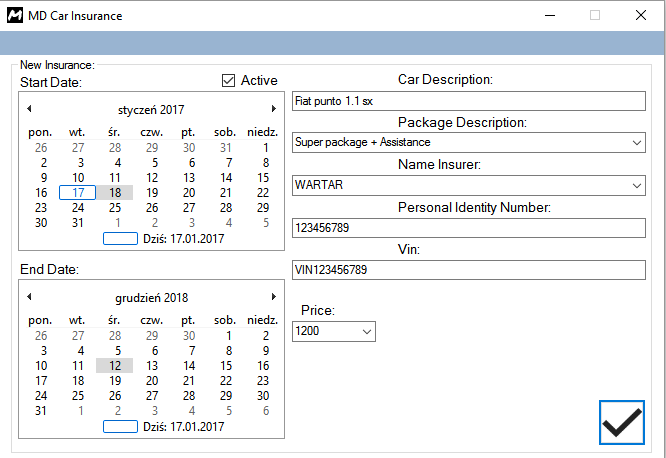666x458 pixels.
Task: Go to next month in End Date calendar
Action: (x=274, y=297)
